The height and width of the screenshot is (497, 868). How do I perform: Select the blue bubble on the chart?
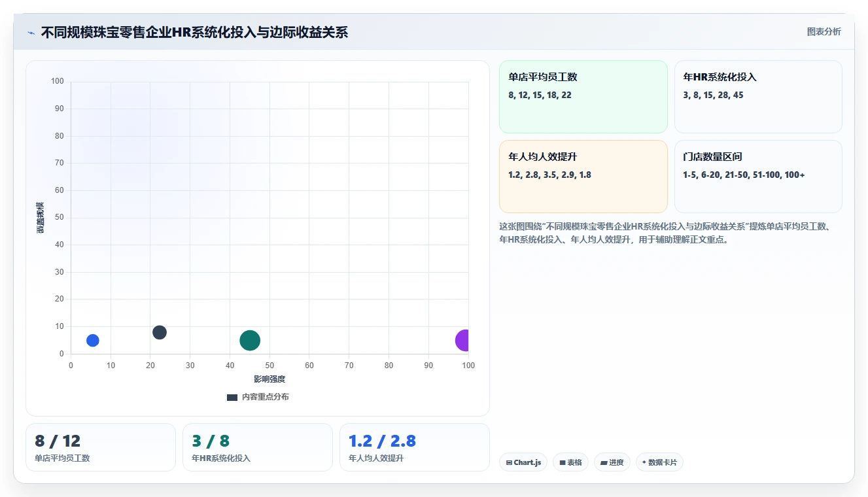tap(93, 340)
